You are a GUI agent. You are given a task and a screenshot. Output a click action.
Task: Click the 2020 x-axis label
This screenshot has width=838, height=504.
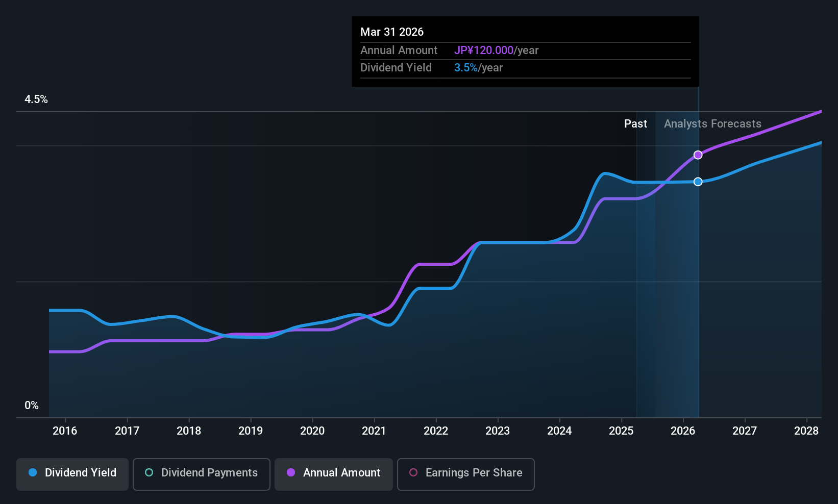coord(312,431)
